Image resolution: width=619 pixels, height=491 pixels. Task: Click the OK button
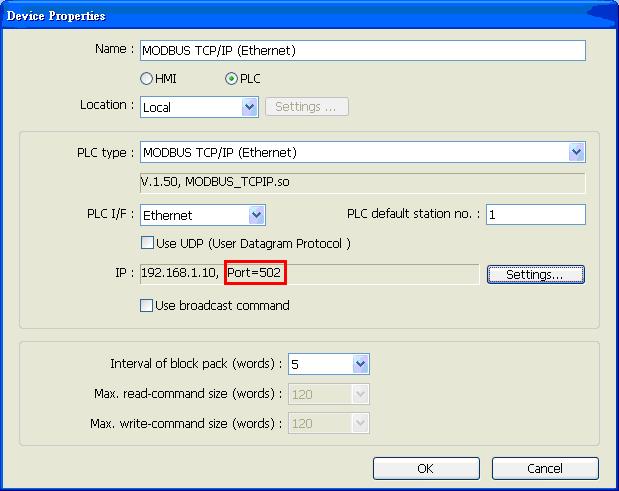tap(426, 469)
